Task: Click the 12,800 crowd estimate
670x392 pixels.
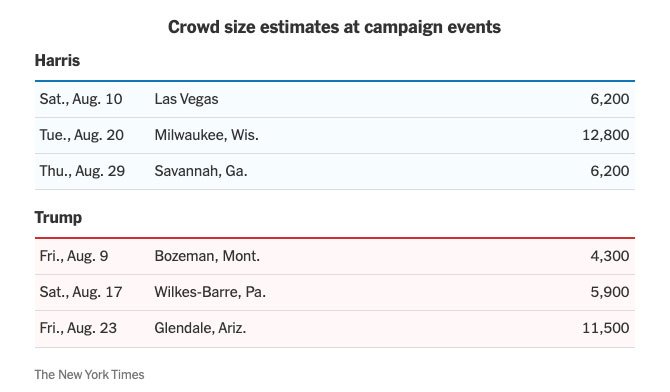Action: click(x=605, y=135)
